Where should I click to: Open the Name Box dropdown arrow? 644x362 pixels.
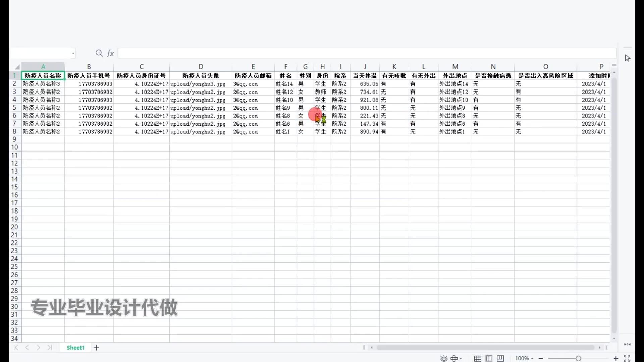(73, 53)
